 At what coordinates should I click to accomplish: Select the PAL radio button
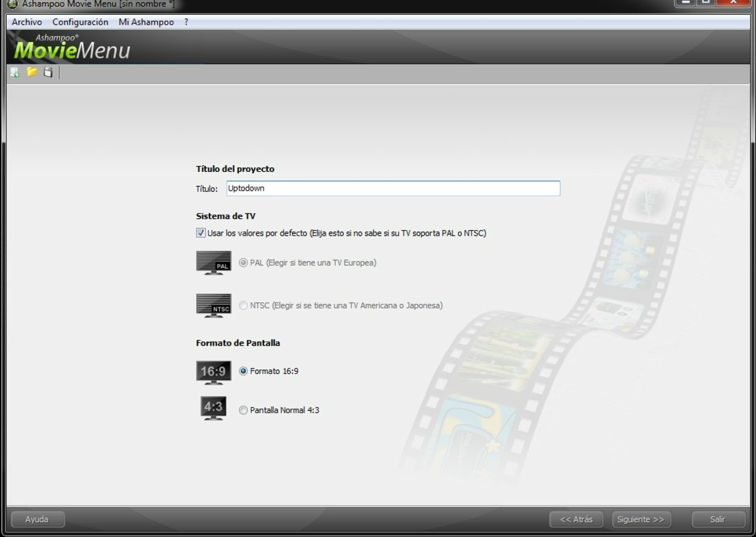[x=243, y=262]
